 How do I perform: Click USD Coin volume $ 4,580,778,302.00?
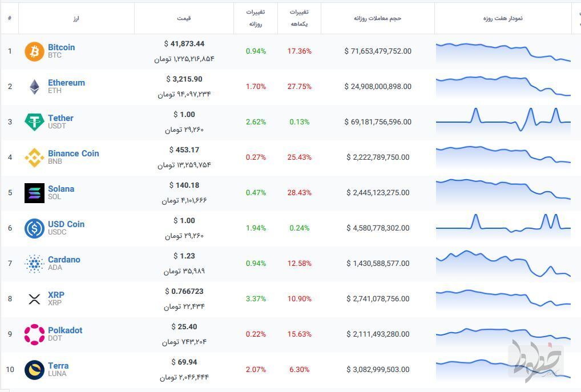click(378, 228)
